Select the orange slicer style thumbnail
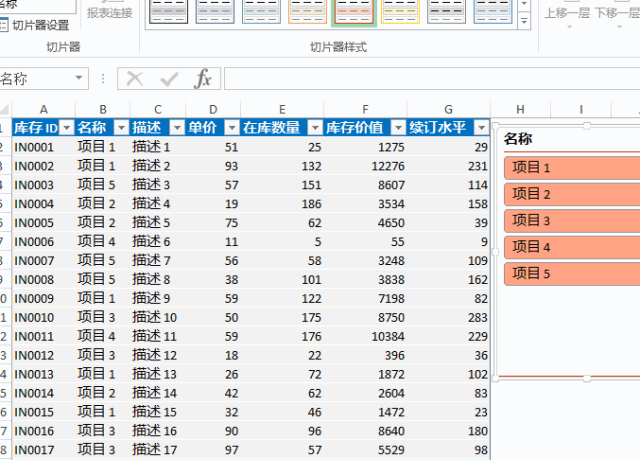Image resolution: width=640 pixels, height=460 pixels. [307, 11]
